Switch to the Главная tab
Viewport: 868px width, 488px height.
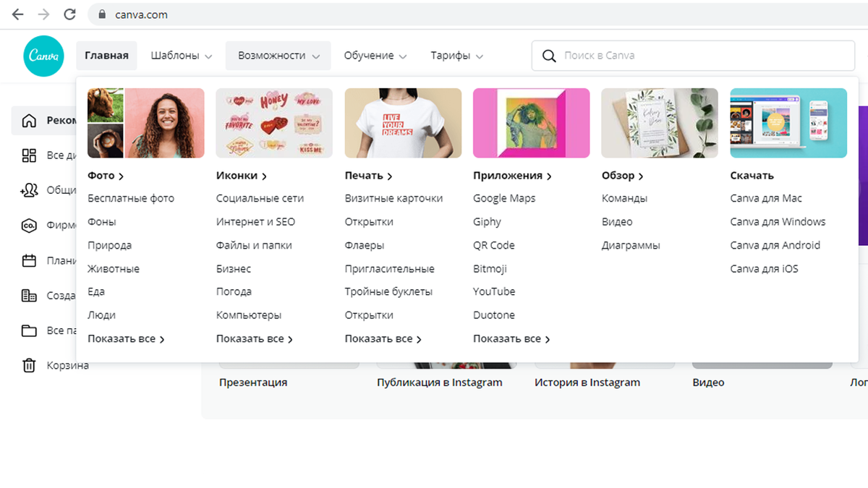tap(106, 55)
